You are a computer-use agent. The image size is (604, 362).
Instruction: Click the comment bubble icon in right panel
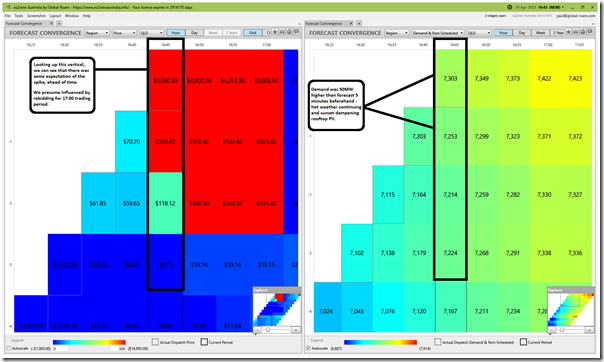(x=590, y=32)
